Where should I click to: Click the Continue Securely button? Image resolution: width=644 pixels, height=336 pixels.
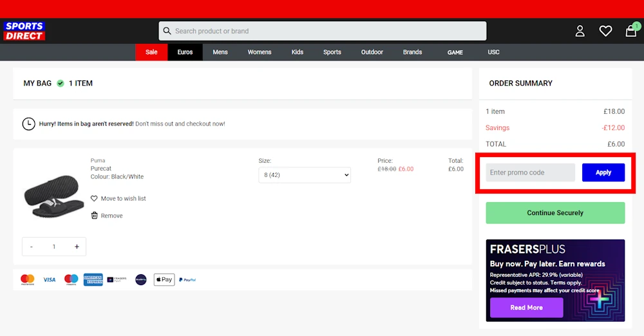(x=555, y=213)
